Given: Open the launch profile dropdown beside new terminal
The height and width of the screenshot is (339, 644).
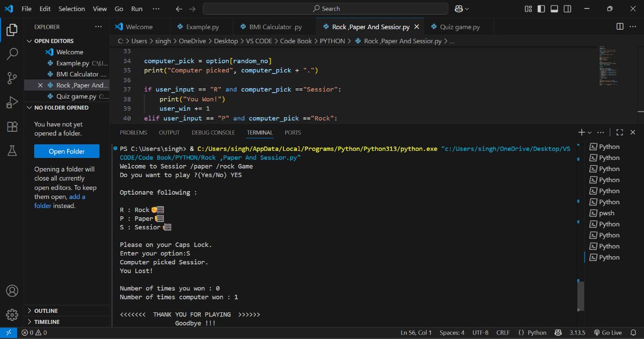Looking at the screenshot, I should click(590, 132).
